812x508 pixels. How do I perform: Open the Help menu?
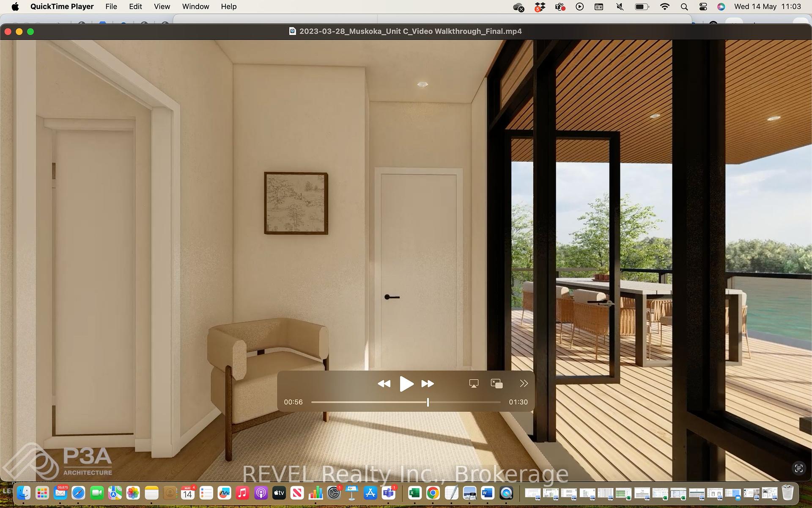coord(229,6)
